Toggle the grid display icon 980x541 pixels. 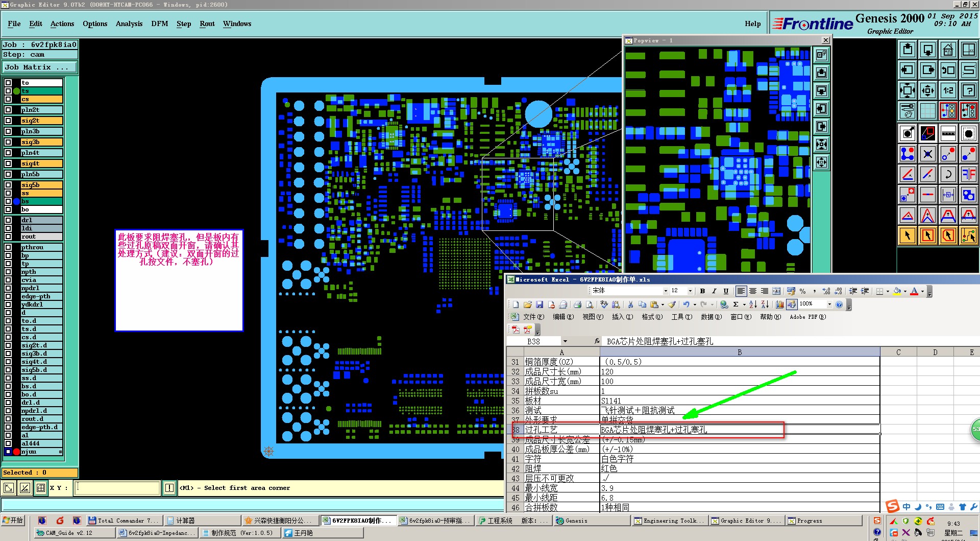(928, 111)
